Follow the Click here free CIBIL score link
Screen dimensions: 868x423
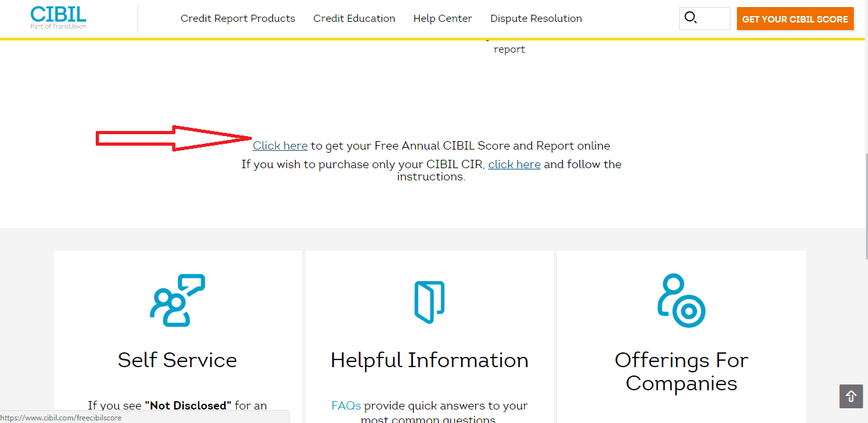[x=280, y=146]
